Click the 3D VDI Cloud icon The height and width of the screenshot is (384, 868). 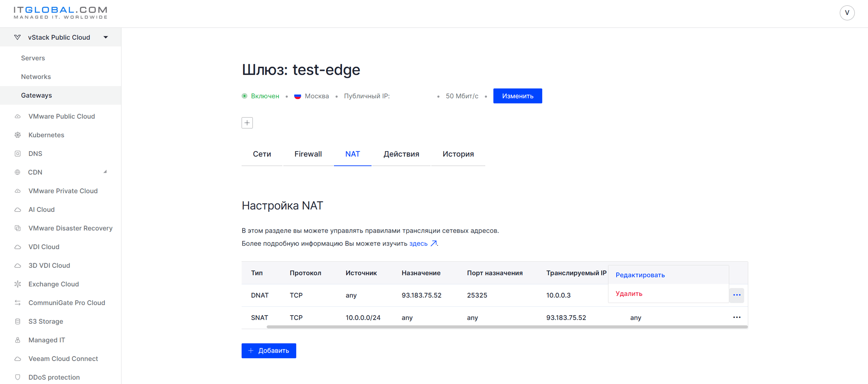pos(17,265)
